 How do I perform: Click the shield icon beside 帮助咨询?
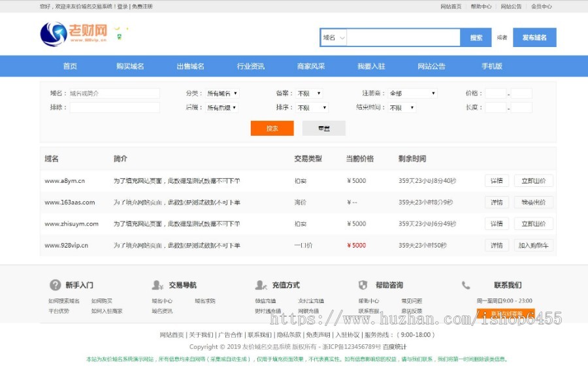(x=363, y=285)
